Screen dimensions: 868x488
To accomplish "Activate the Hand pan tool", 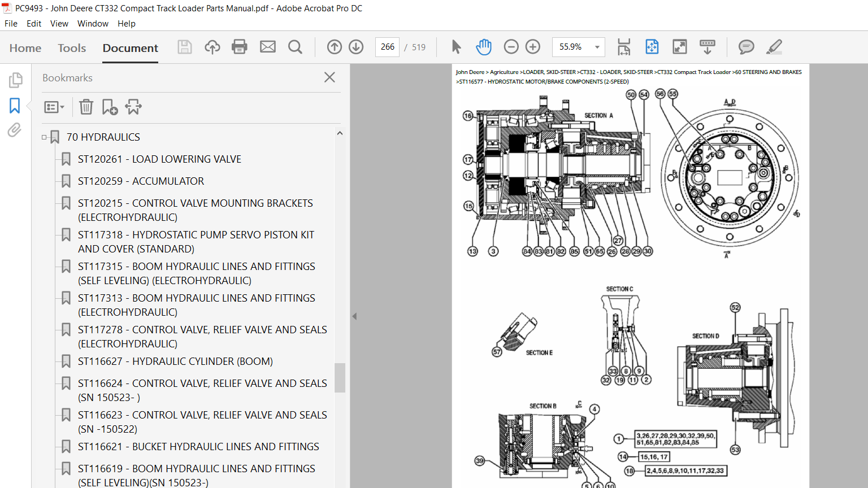I will pos(484,47).
